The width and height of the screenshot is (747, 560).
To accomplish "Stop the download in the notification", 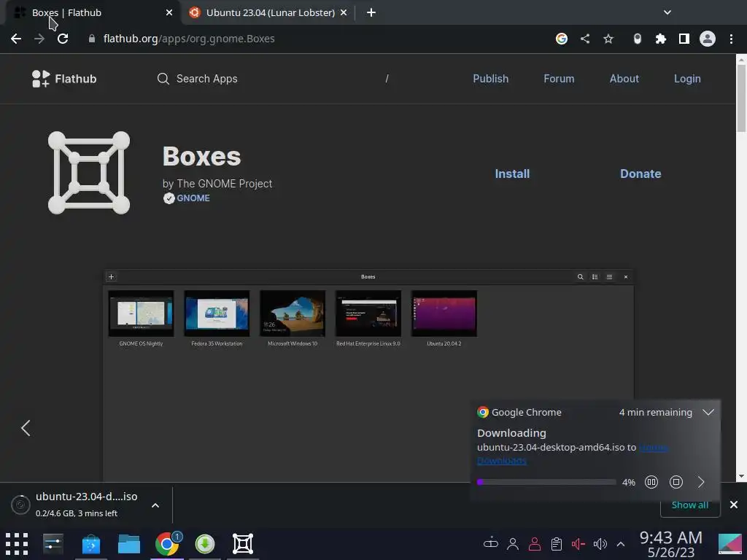I will point(676,482).
